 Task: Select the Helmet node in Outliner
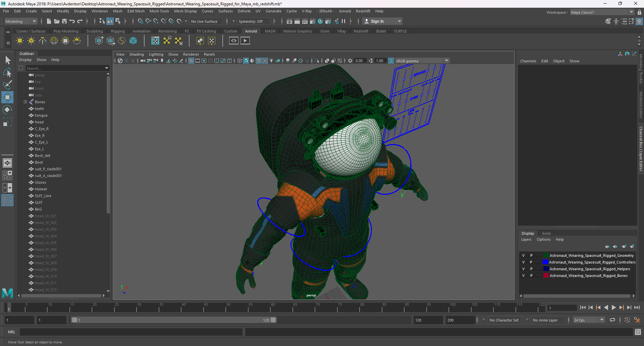click(x=41, y=189)
